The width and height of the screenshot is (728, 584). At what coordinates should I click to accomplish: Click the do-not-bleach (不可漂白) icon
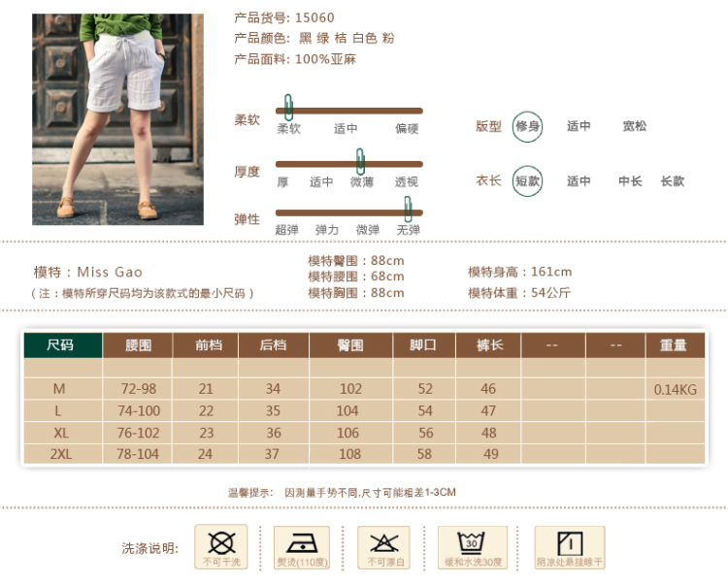[383, 546]
